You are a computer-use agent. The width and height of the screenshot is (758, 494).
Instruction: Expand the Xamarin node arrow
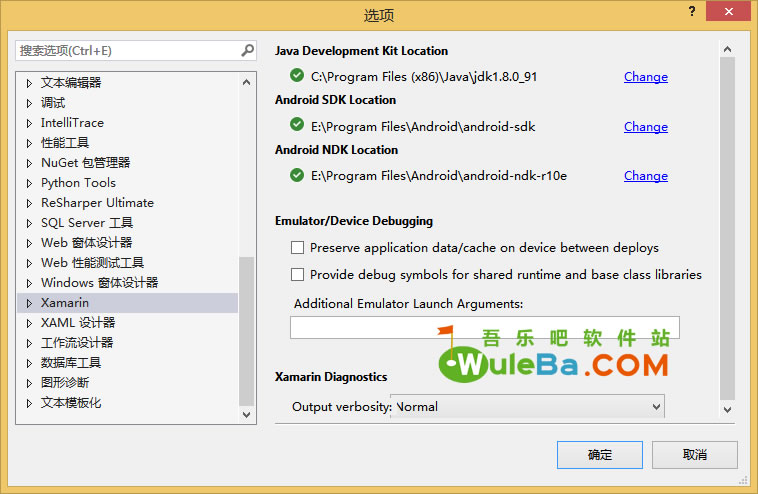coord(29,303)
